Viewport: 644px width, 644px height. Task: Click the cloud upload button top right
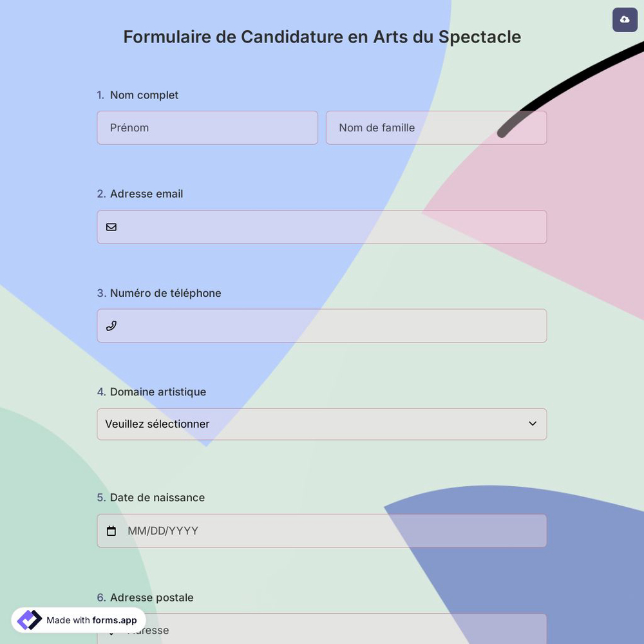pyautogui.click(x=623, y=19)
